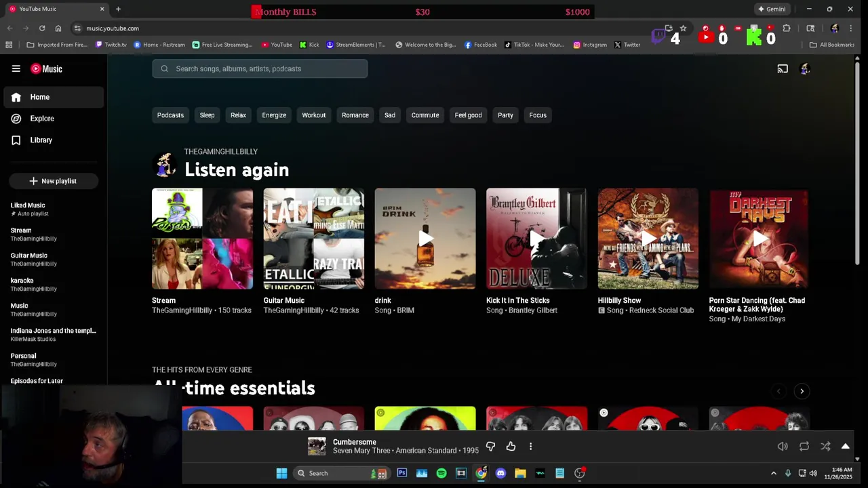Open Gemini in Chrome

[x=772, y=9]
